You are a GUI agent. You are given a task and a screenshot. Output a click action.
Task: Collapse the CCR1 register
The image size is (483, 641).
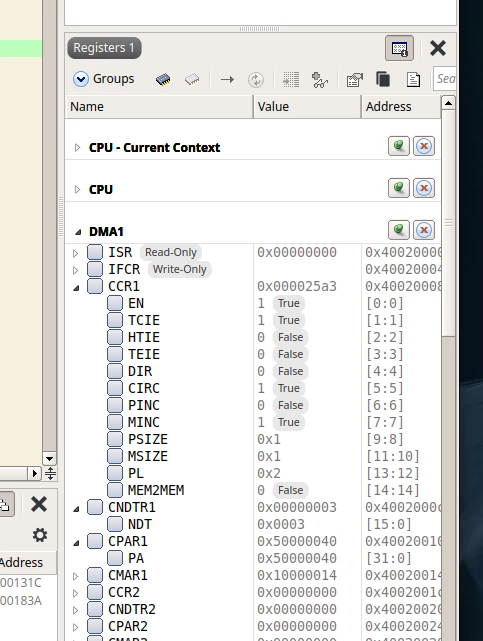pos(76,288)
